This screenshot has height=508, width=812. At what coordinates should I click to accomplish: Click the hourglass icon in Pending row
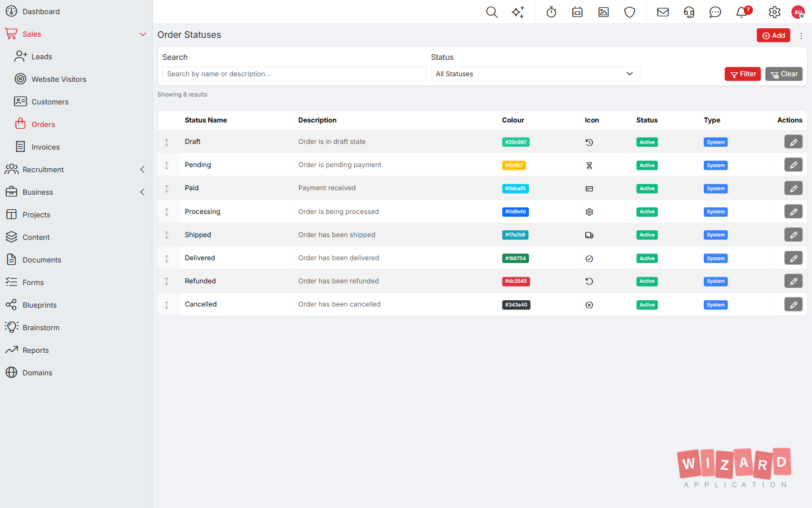point(589,165)
